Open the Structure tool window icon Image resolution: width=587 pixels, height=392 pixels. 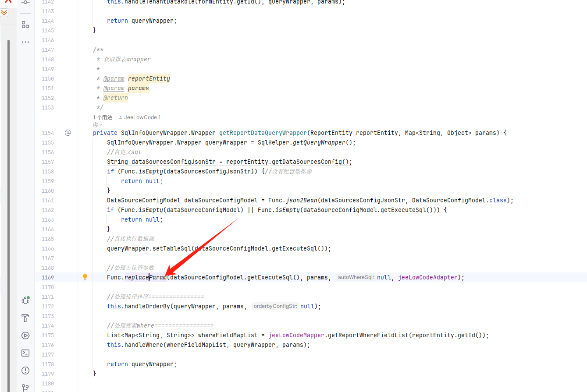pos(25,25)
